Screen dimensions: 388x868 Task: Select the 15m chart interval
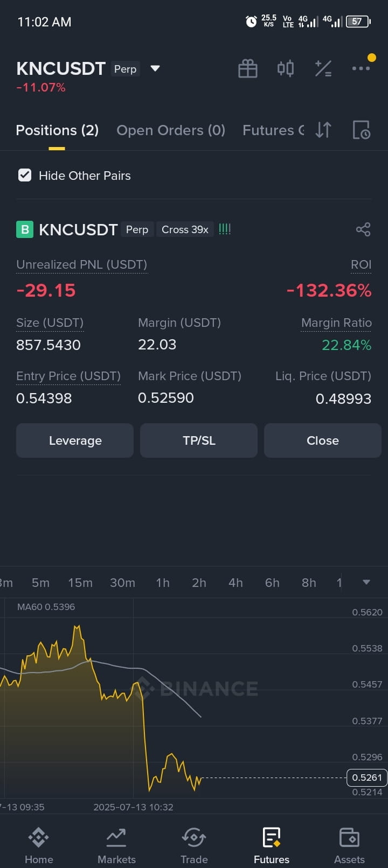point(80,583)
